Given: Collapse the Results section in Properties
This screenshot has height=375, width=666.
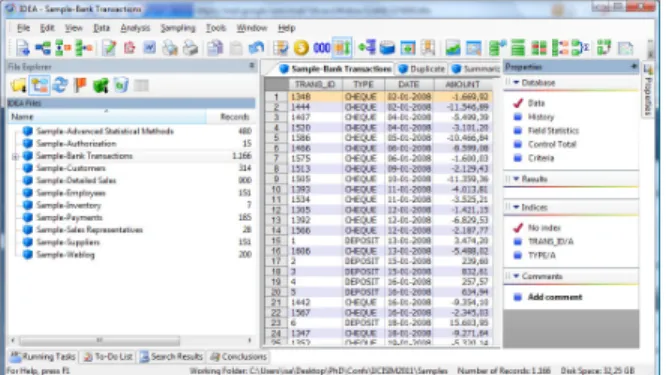Looking at the screenshot, I should 516,179.
